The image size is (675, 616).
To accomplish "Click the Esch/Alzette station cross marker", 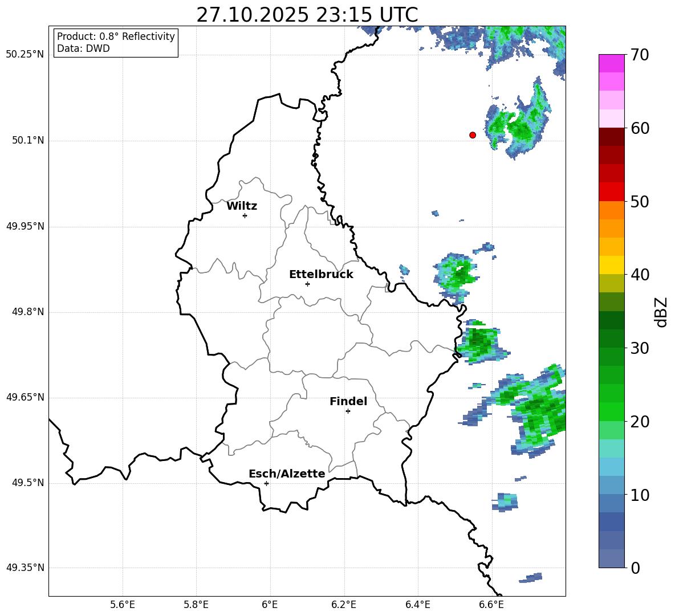I will tap(266, 483).
